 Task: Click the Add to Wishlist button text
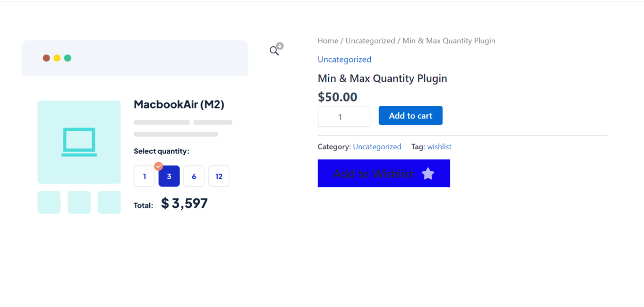373,174
